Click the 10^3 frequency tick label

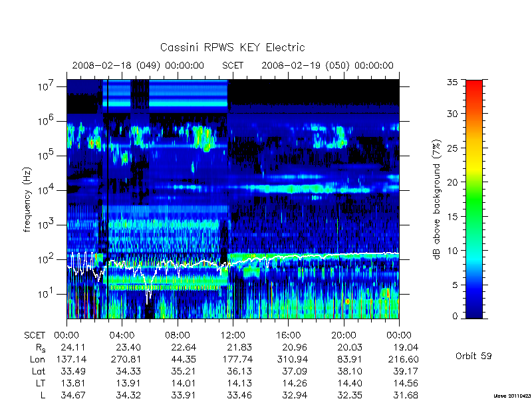pos(47,225)
